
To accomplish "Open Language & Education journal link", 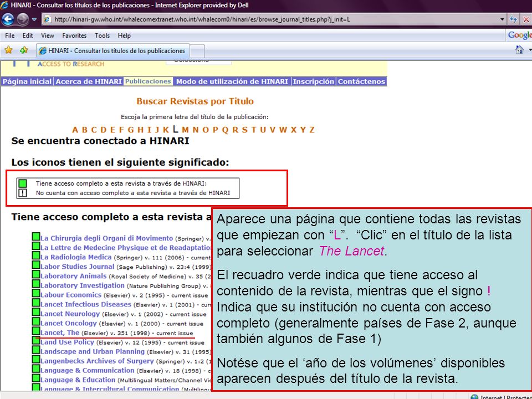I will (x=78, y=380).
